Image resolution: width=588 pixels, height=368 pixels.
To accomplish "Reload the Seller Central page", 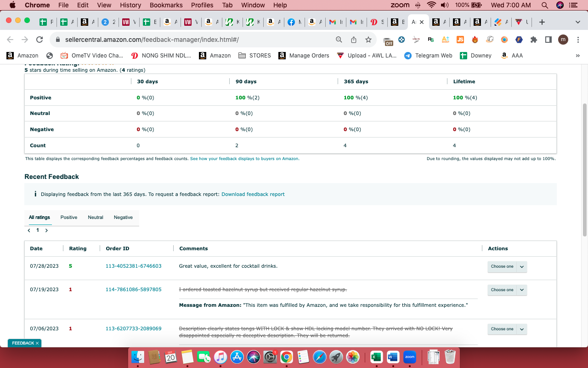I will (40, 40).
